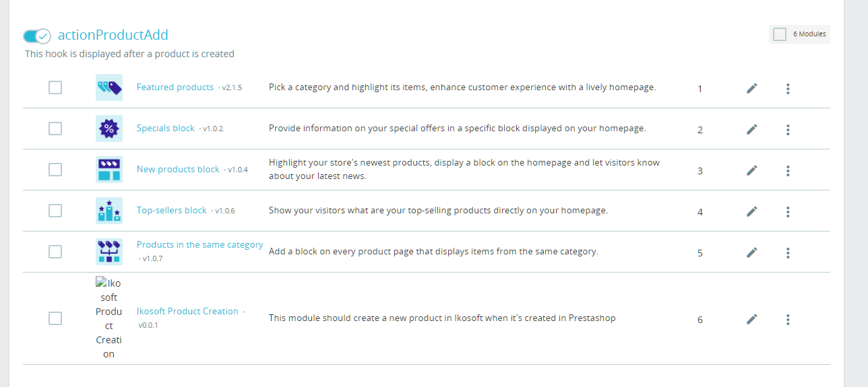
Task: Select all via the 6 Modules checkbox
Action: click(x=780, y=34)
